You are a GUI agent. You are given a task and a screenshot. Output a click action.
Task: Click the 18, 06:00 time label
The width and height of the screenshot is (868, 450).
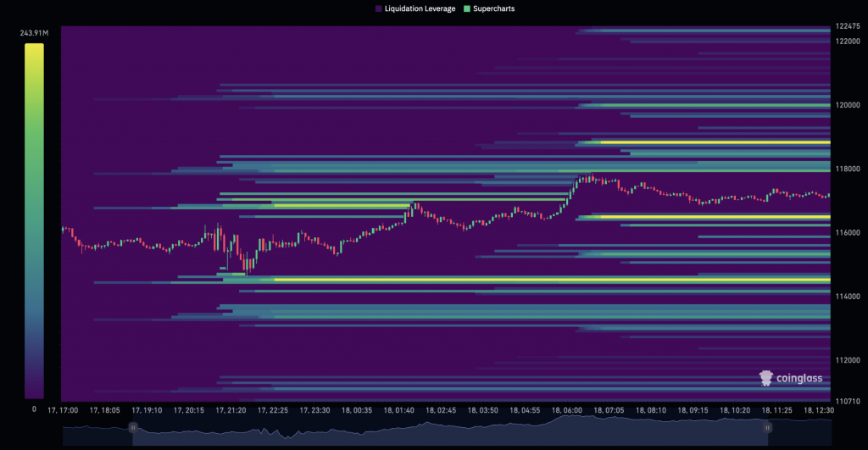click(567, 410)
